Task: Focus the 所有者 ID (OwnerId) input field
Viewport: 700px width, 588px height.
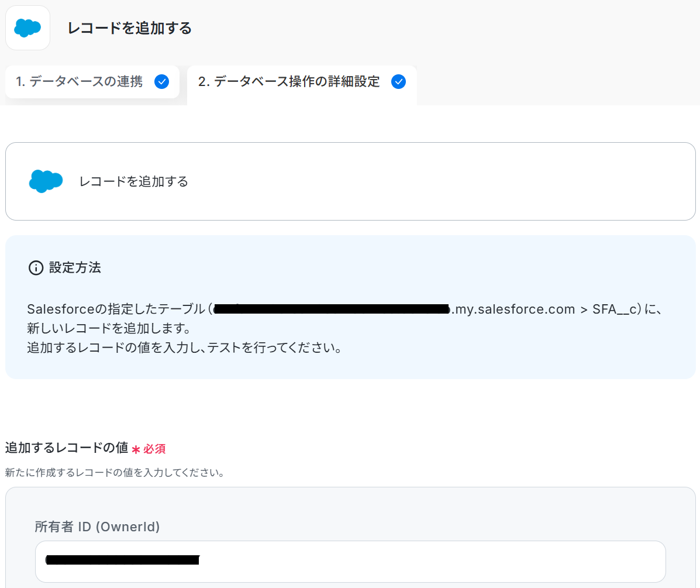Action: (x=350, y=561)
